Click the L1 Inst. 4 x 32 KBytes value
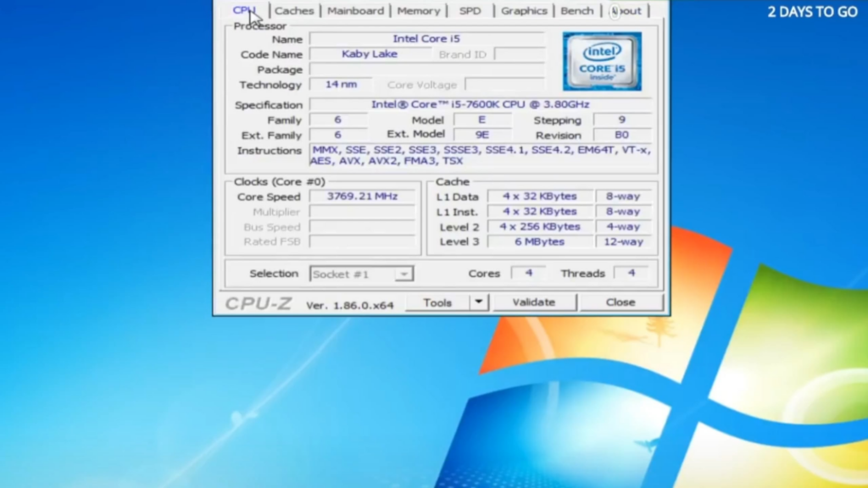This screenshot has width=868, height=488. [540, 211]
